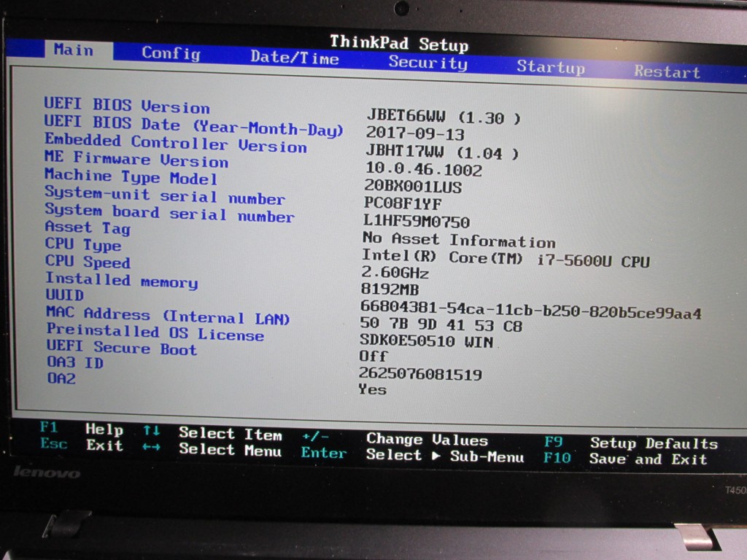Click F9 Setup Defaults hint

631,443
